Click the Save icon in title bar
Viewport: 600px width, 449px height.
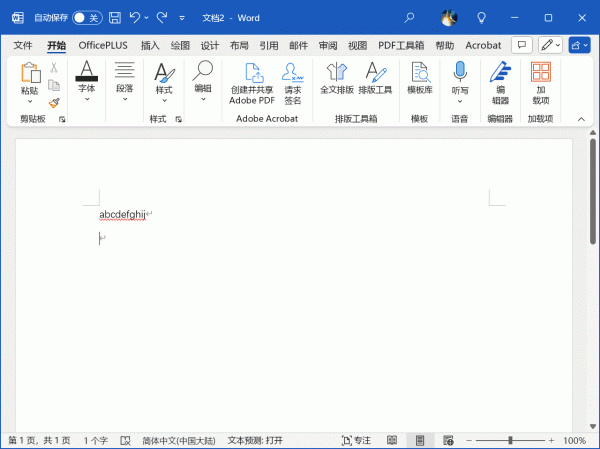(x=115, y=18)
